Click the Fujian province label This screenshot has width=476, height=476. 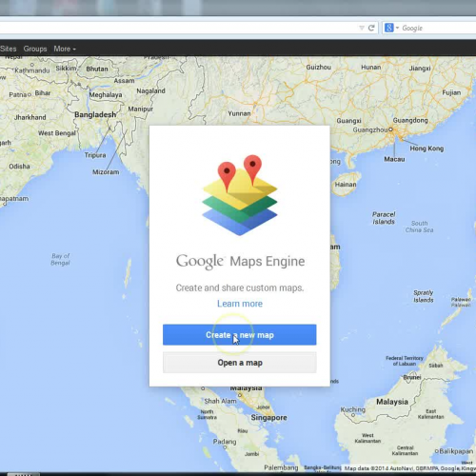451,92
